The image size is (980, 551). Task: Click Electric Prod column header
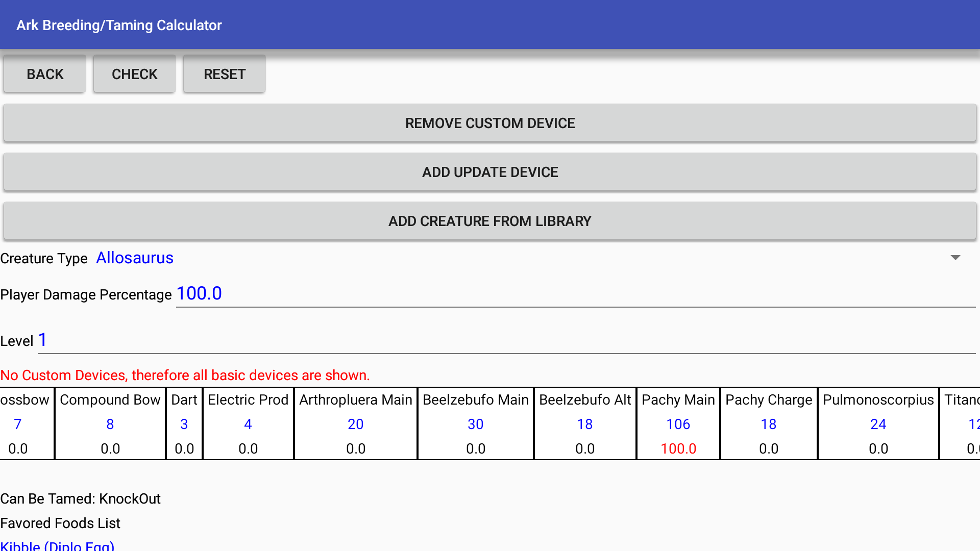[248, 399]
